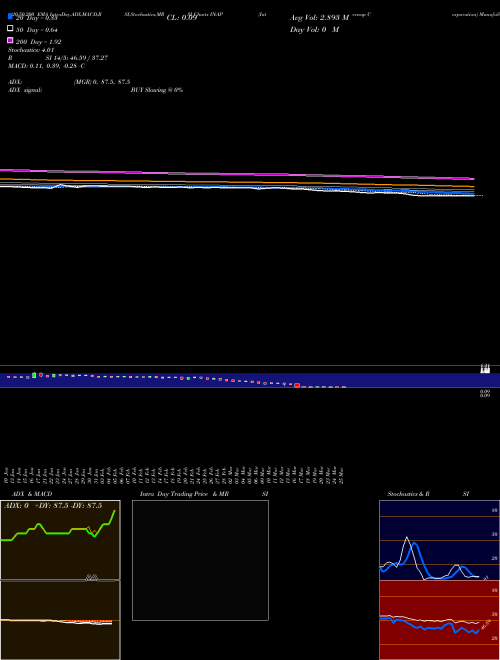Click the green ADX line chart panel
Screen dimensions: 500x660
point(60,540)
